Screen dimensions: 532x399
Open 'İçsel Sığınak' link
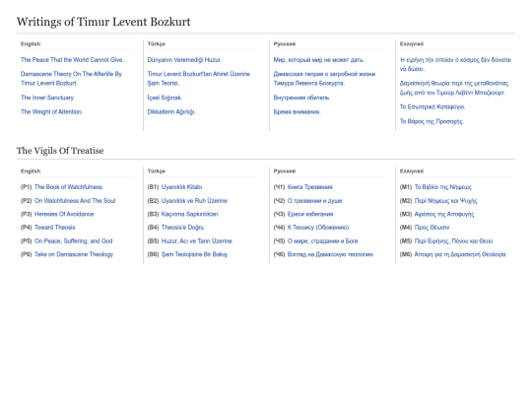[165, 98]
